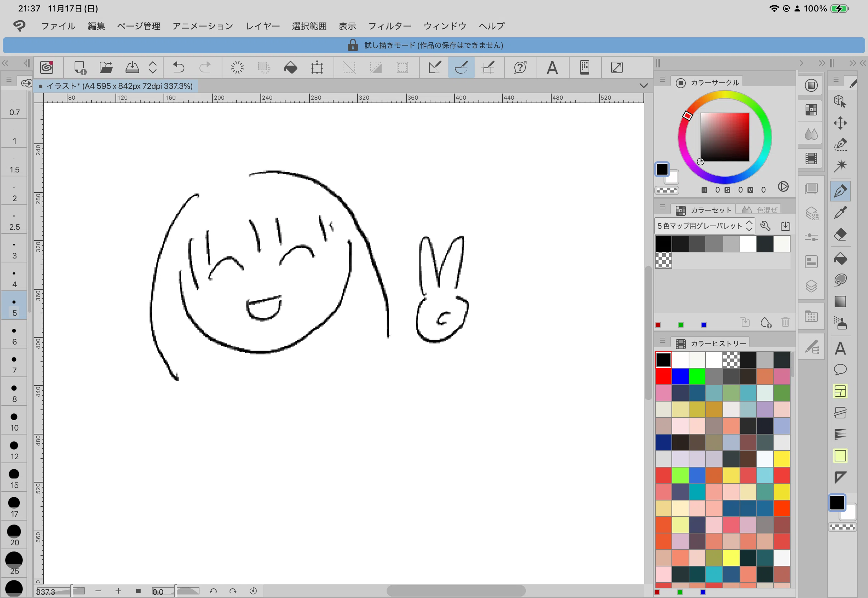
Task: Open the レイヤー menu
Action: pos(263,26)
